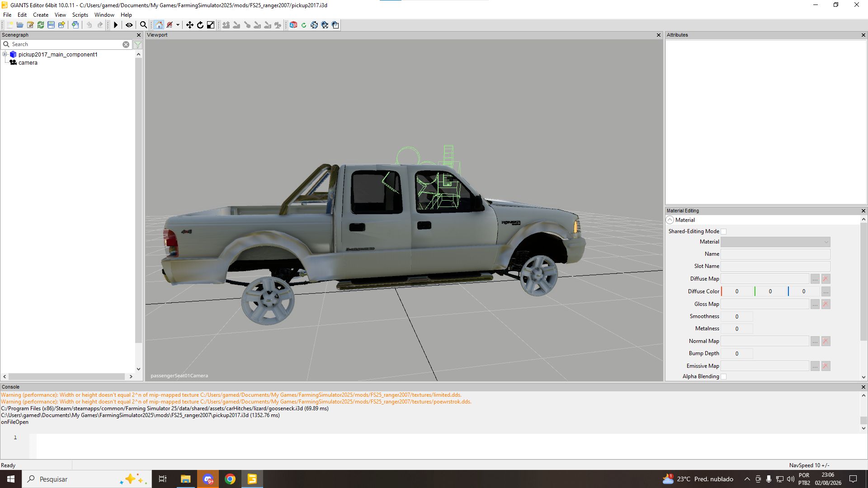The height and width of the screenshot is (488, 868).
Task: Click the blue Diffuse Color value field
Action: tap(804, 291)
